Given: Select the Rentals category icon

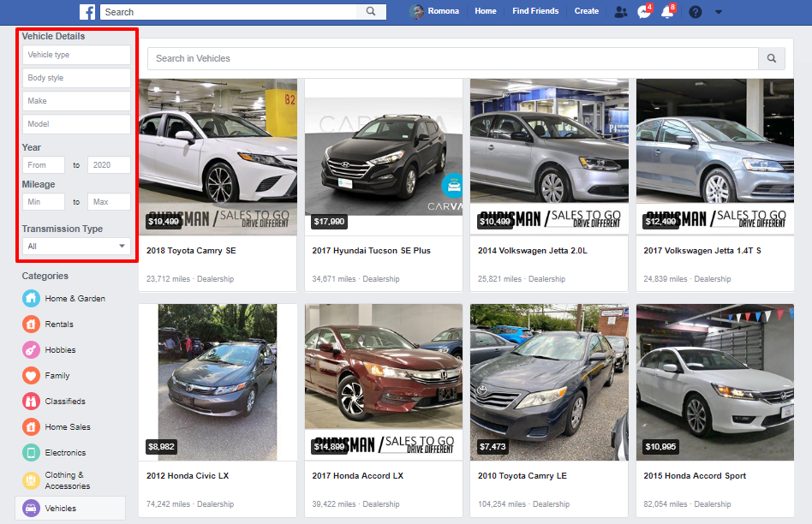Looking at the screenshot, I should 31,325.
